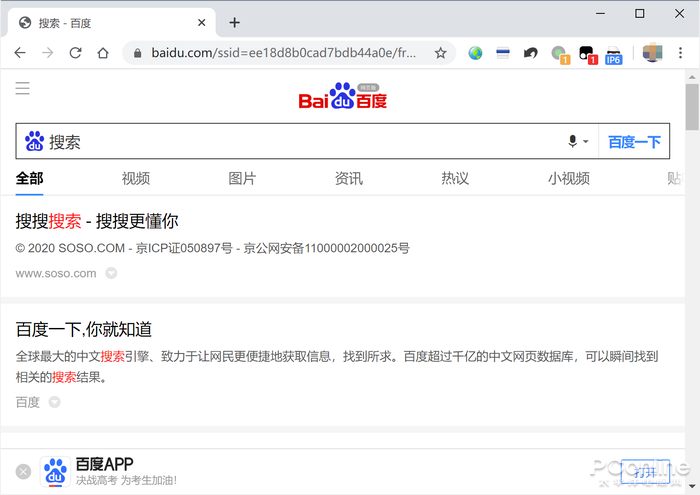Screen dimensions: 700x495
Task: Click the 全球最大的中文搜索引擎 description text
Action: pos(337,367)
